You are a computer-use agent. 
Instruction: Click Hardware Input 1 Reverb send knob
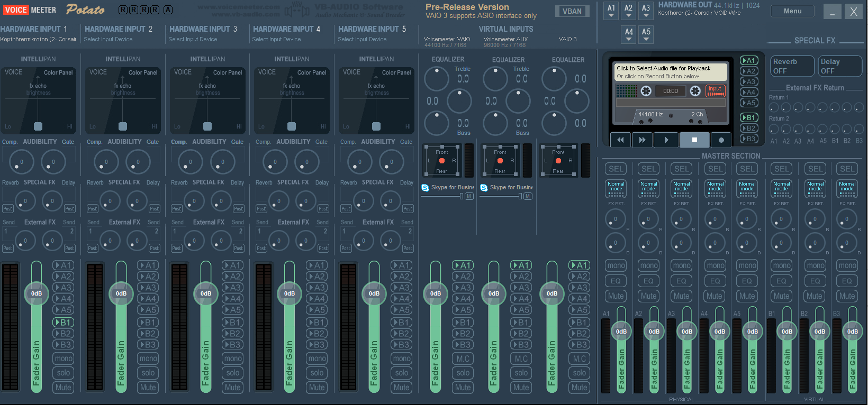tap(25, 201)
